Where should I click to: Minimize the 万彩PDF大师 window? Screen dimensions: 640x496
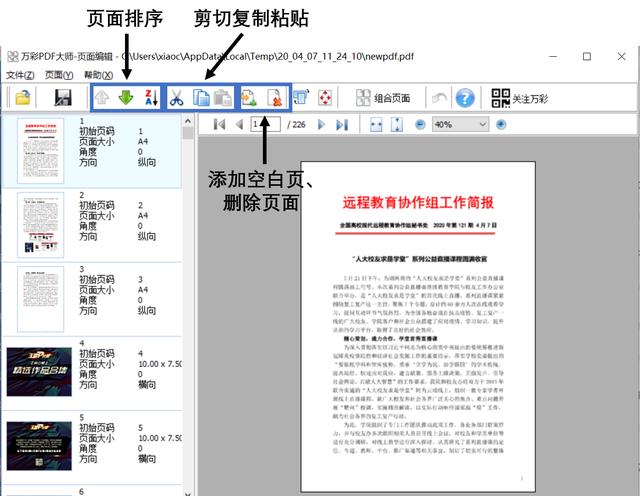(553, 56)
